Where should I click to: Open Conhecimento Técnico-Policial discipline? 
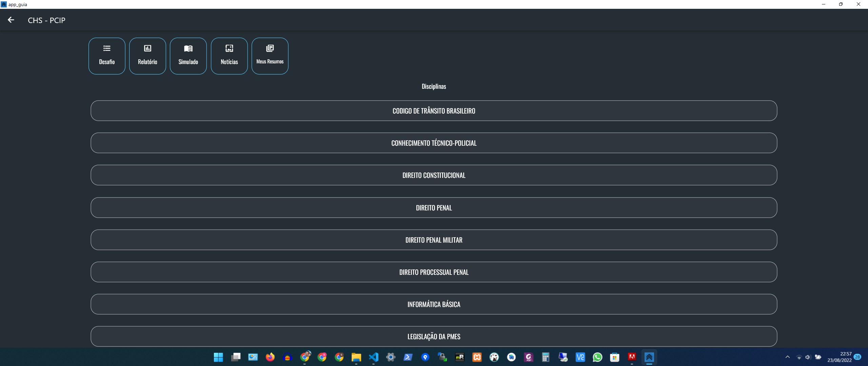click(434, 143)
